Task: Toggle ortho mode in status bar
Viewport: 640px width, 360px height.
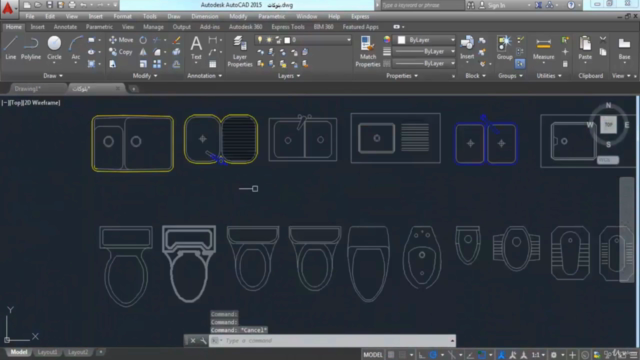Action: (422, 355)
